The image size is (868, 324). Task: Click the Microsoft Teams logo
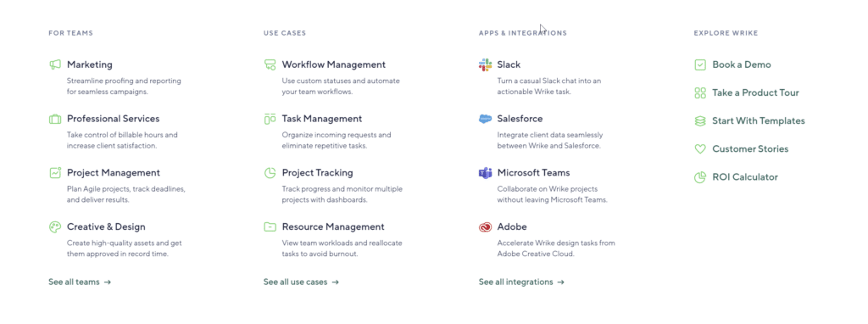click(485, 173)
